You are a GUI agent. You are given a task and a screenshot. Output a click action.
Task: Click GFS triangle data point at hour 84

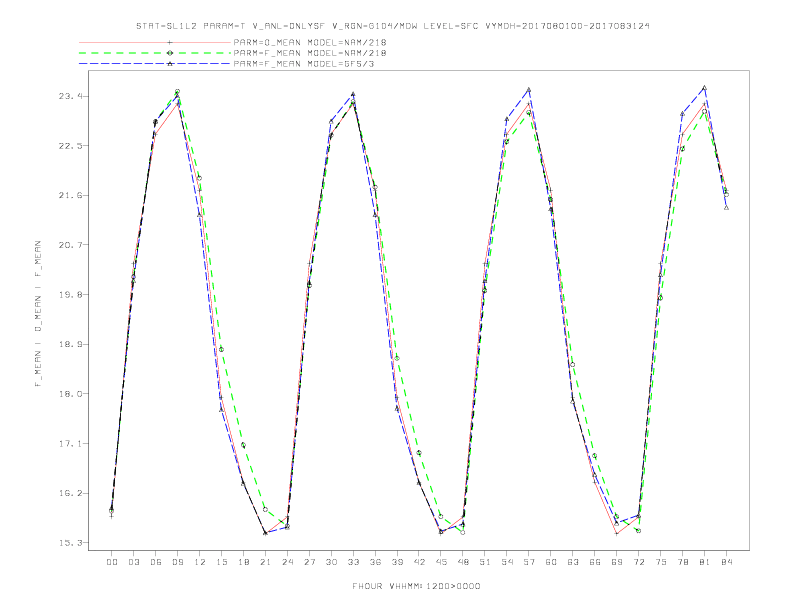pos(726,208)
